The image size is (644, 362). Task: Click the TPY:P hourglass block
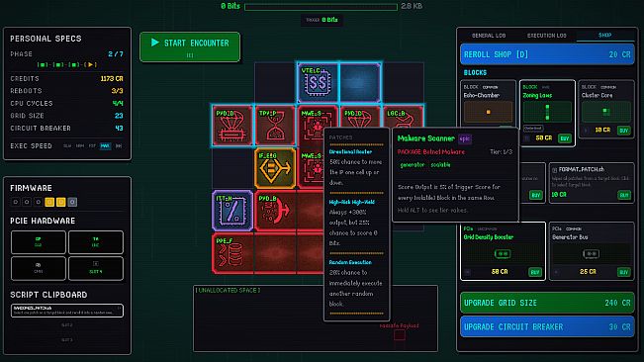pos(275,126)
